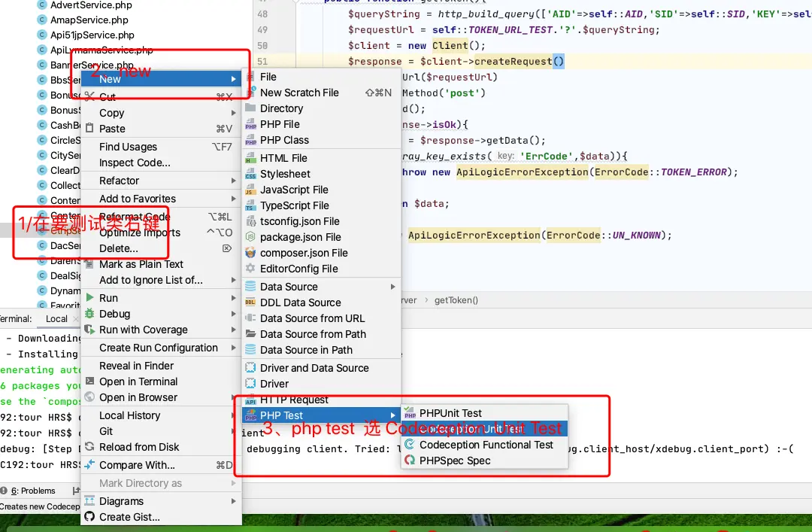The height and width of the screenshot is (532, 812).
Task: Expand the Refactor submenu arrow
Action: point(234,181)
